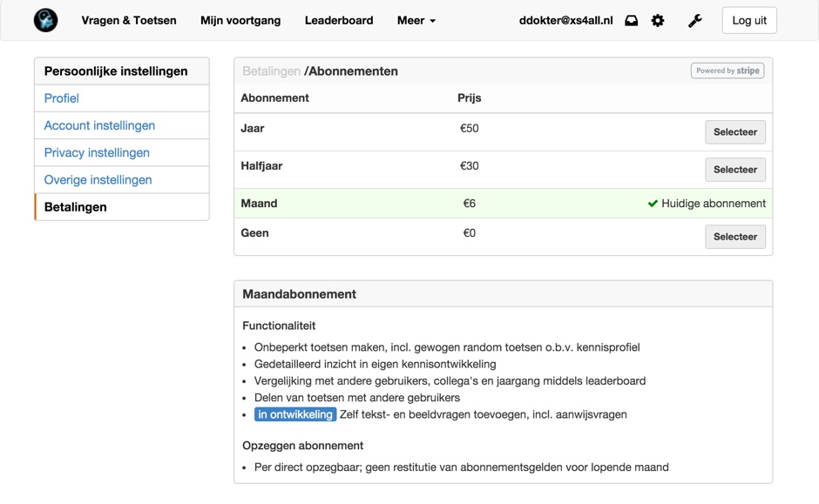This screenshot has height=504, width=819.
Task: Click the Powered by Stripe badge
Action: [x=728, y=71]
